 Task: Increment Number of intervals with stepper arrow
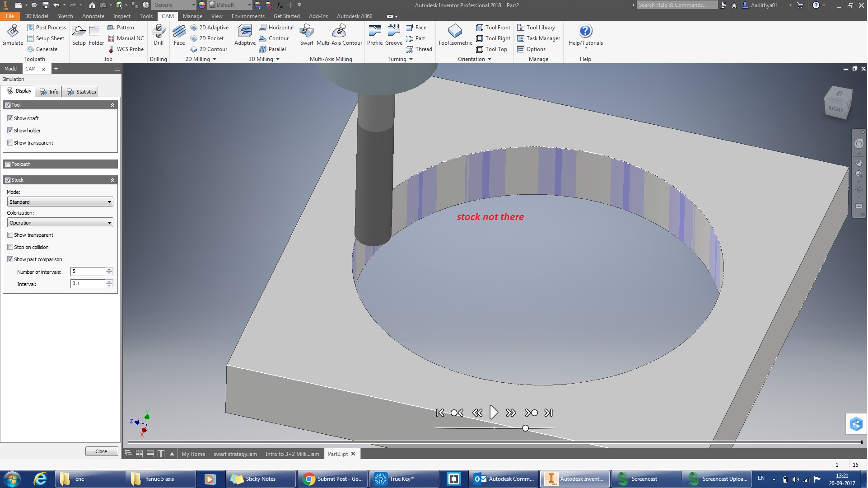[109, 269]
